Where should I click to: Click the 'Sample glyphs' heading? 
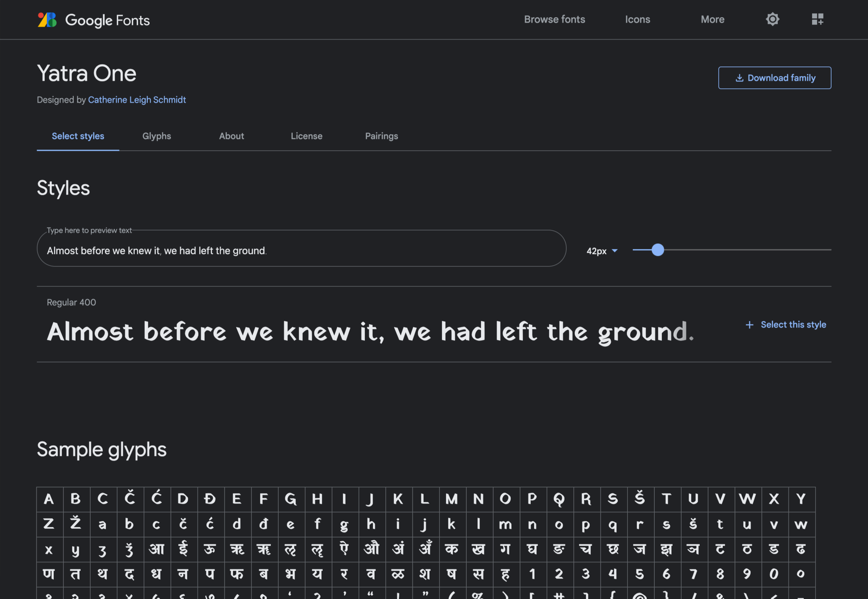101,450
